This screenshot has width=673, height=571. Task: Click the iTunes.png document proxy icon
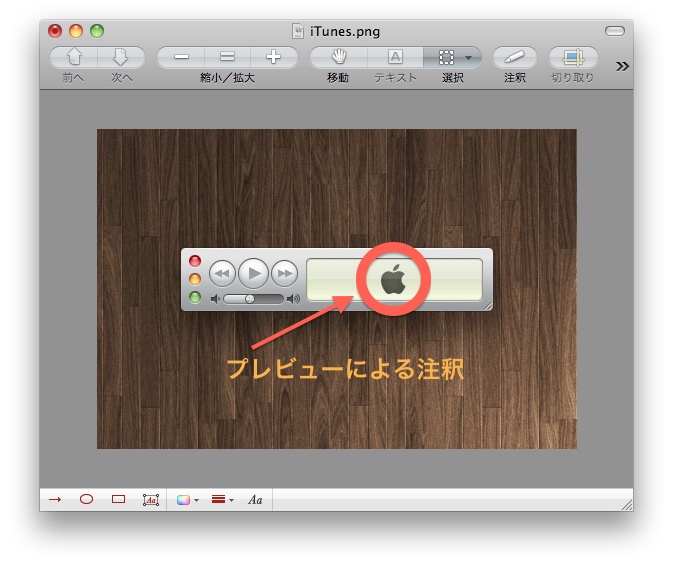(298, 31)
